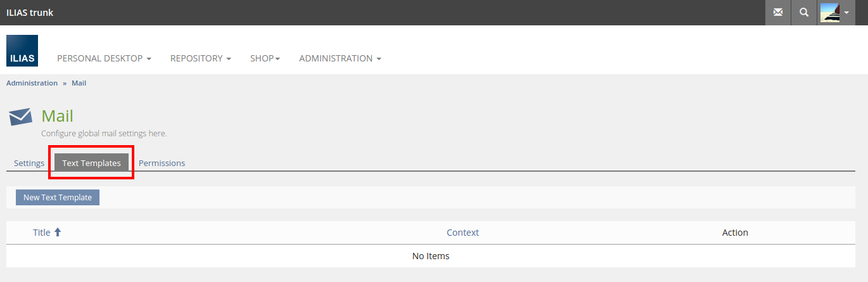The width and height of the screenshot is (868, 282).
Task: Sort by the Title arrow icon
Action: pos(58,233)
